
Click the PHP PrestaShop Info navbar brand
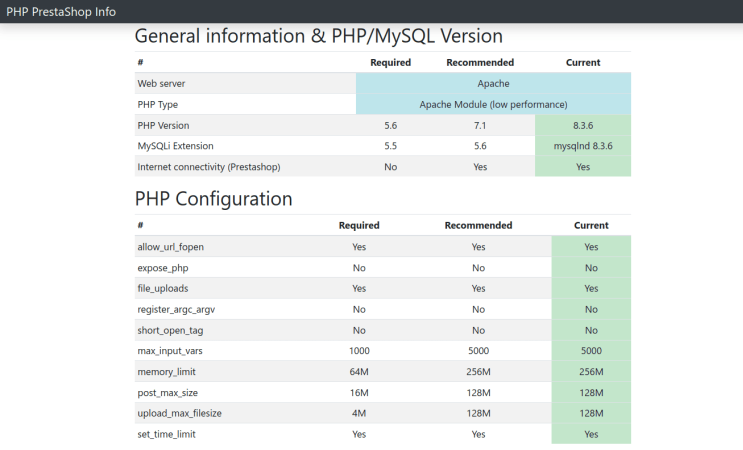(x=61, y=12)
